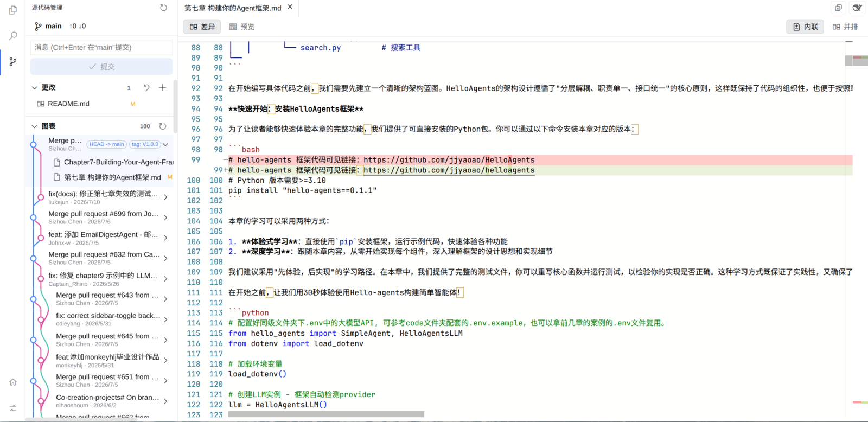Expand Merge pull request #643 commit

click(165, 299)
